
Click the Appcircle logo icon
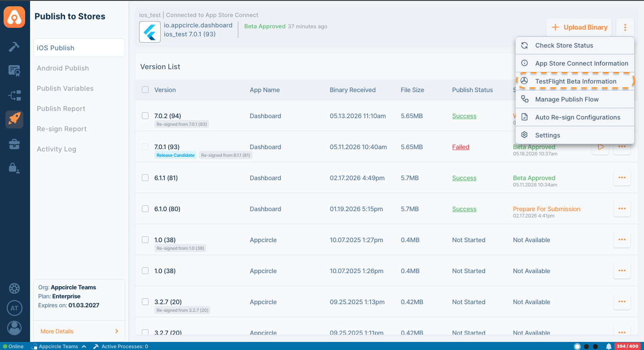pos(14,17)
